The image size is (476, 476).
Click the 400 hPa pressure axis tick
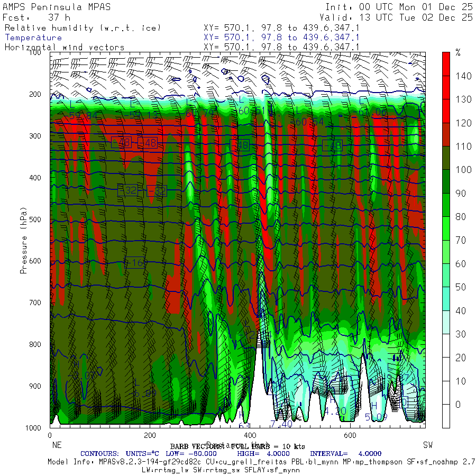click(35, 178)
